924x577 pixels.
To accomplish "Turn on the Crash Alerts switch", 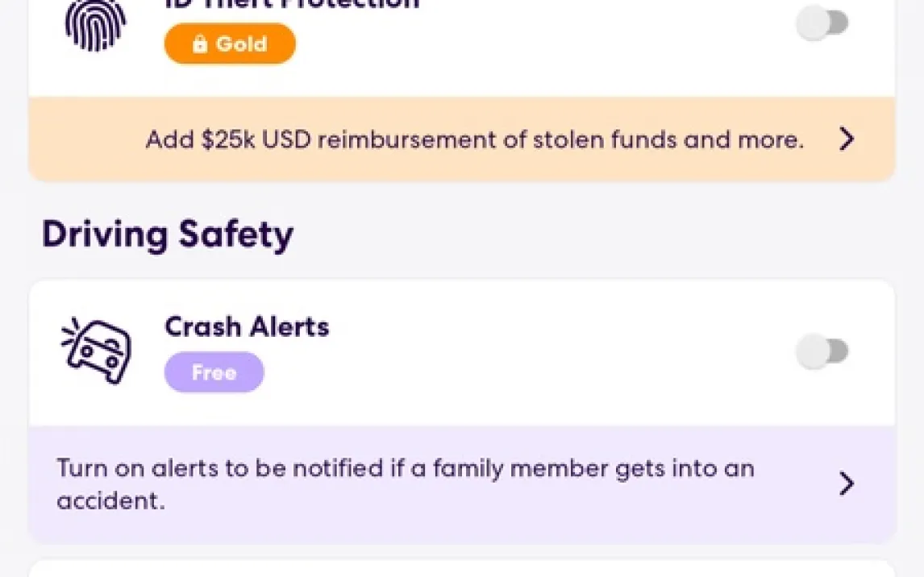I will 822,351.
